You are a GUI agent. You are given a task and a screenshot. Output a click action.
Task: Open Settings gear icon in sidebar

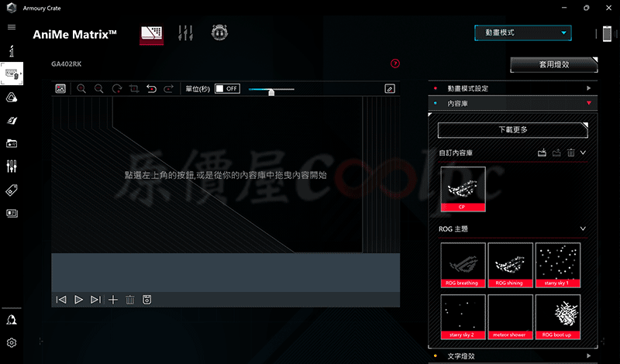[12, 342]
